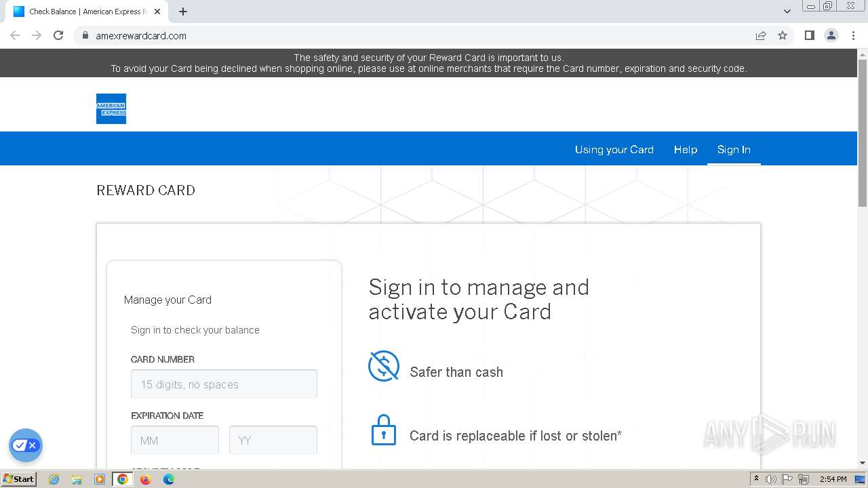This screenshot has height=488, width=868.
Task: Click the Manage your Card text
Action: (x=167, y=300)
